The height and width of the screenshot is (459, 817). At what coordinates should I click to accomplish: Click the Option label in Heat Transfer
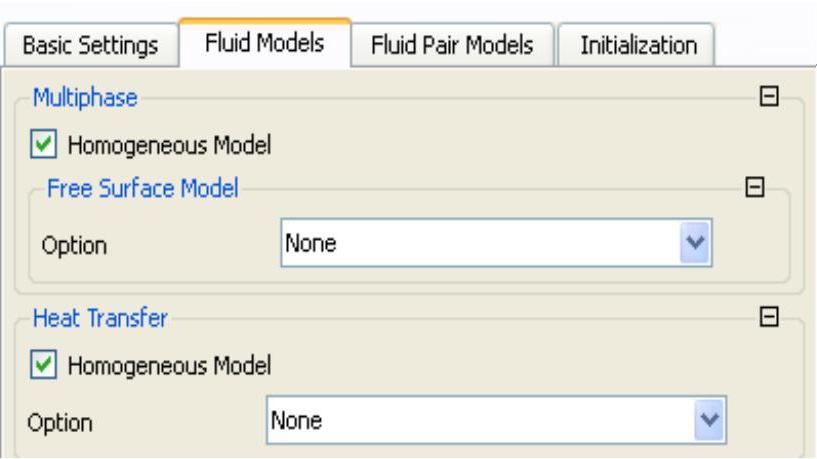coord(60,423)
